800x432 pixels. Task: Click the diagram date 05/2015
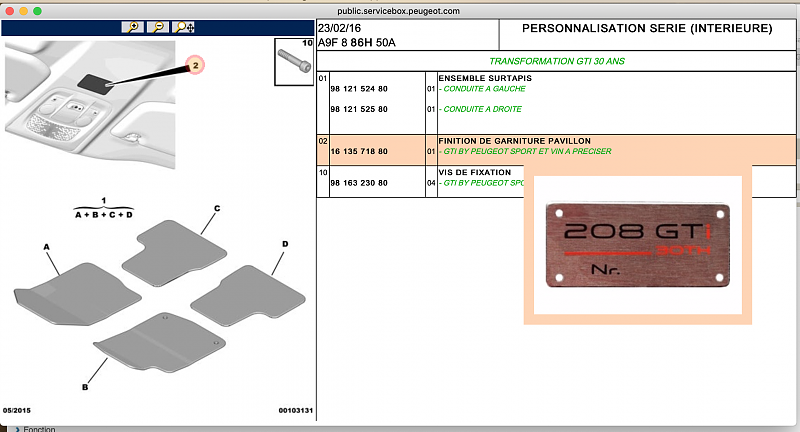click(x=17, y=410)
